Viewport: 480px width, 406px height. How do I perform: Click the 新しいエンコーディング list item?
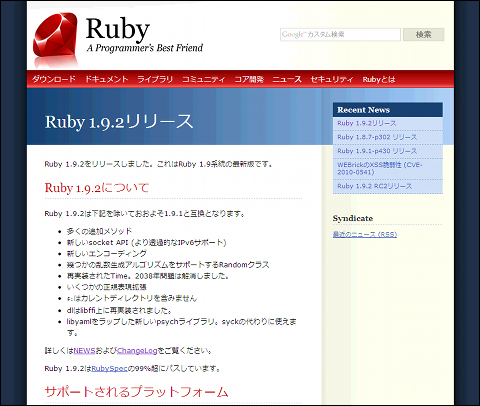pos(107,253)
